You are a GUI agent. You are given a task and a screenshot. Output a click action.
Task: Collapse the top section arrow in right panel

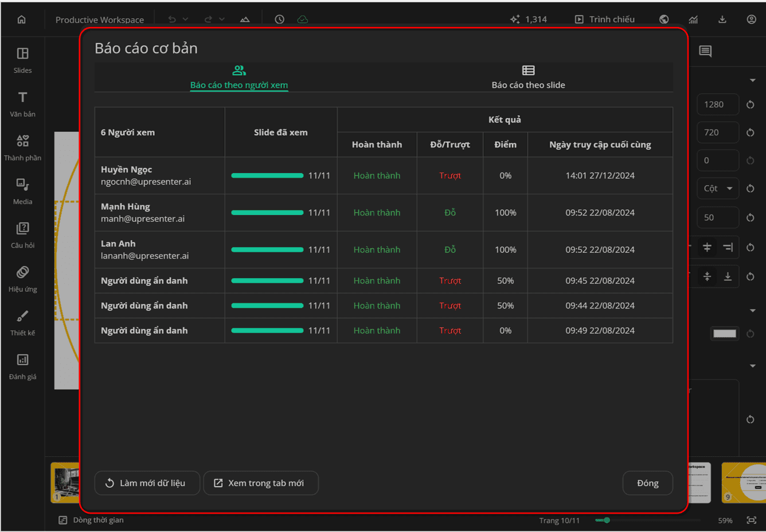(x=752, y=80)
